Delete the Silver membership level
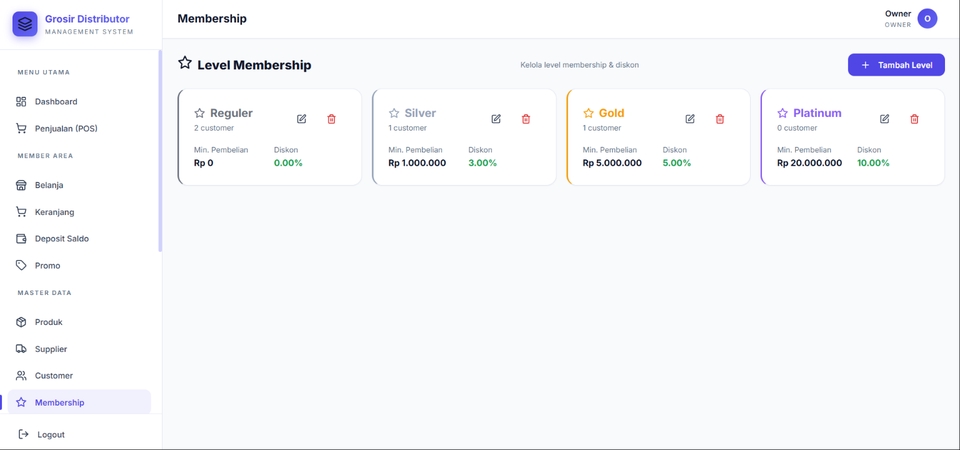 [x=526, y=119]
